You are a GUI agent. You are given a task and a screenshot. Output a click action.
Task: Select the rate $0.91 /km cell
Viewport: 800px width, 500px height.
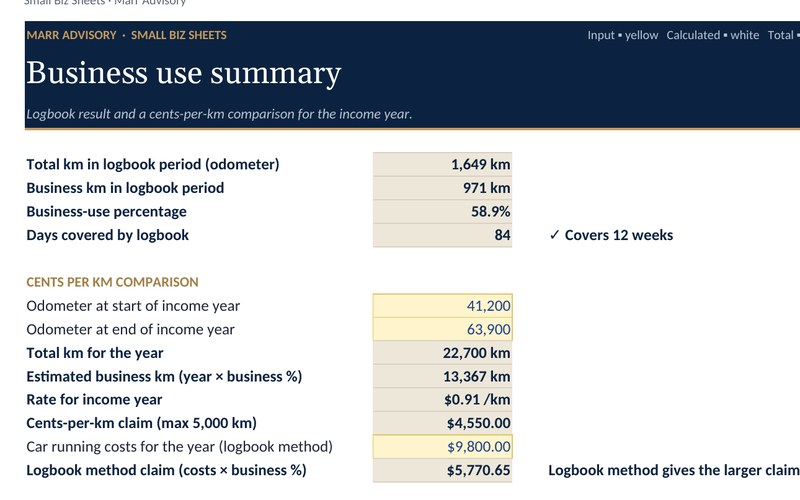[x=442, y=399]
